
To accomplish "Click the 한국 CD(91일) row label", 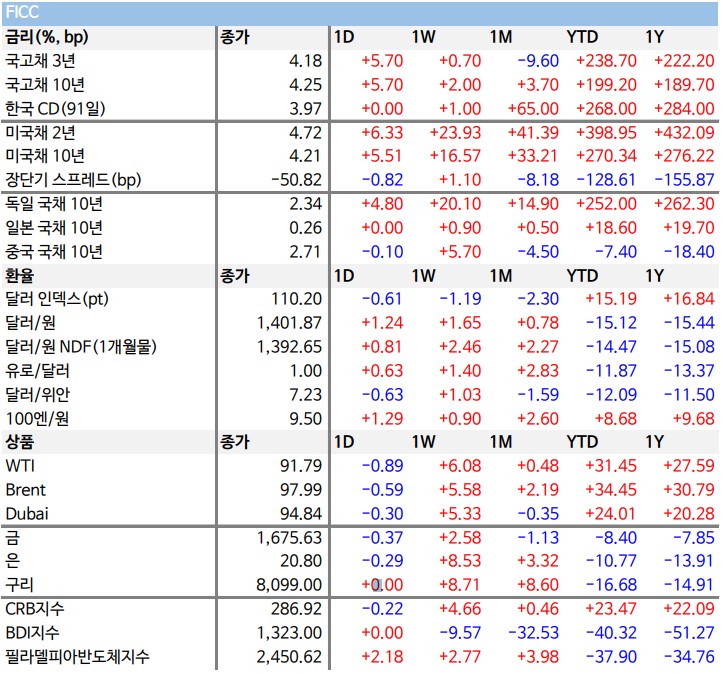I will point(55,109).
